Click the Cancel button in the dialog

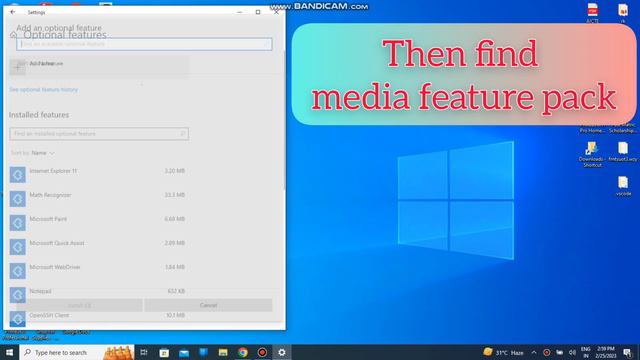coord(208,305)
